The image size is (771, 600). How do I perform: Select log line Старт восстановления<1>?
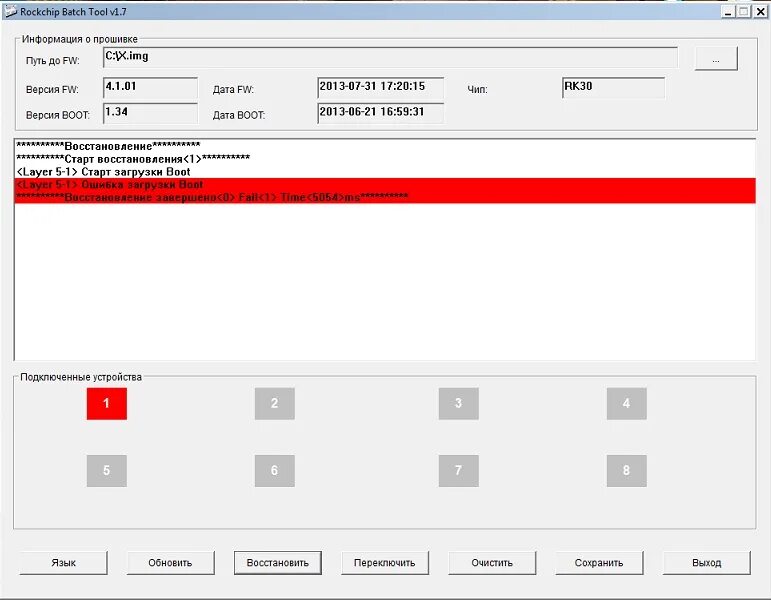[386, 158]
